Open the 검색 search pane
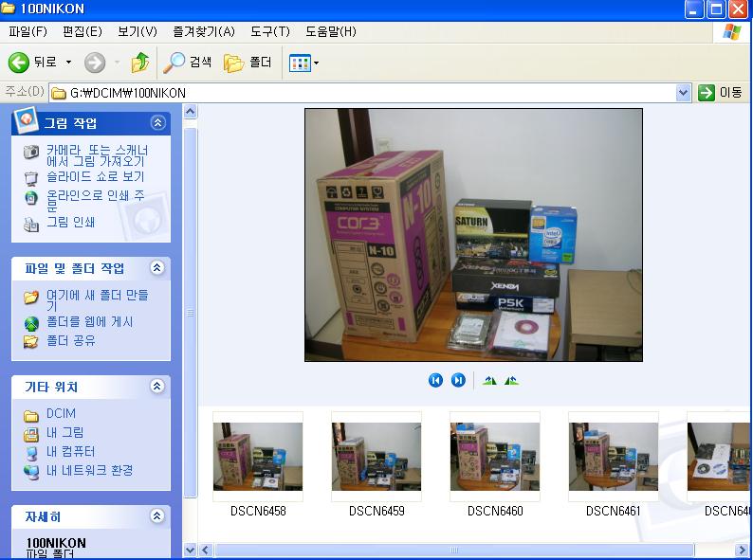This screenshot has height=560, width=753. click(x=187, y=63)
